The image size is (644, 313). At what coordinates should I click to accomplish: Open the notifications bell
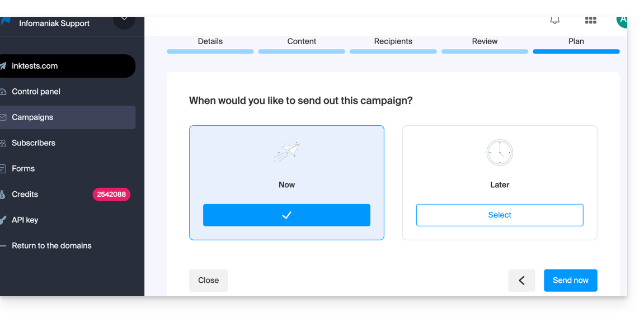pos(554,21)
